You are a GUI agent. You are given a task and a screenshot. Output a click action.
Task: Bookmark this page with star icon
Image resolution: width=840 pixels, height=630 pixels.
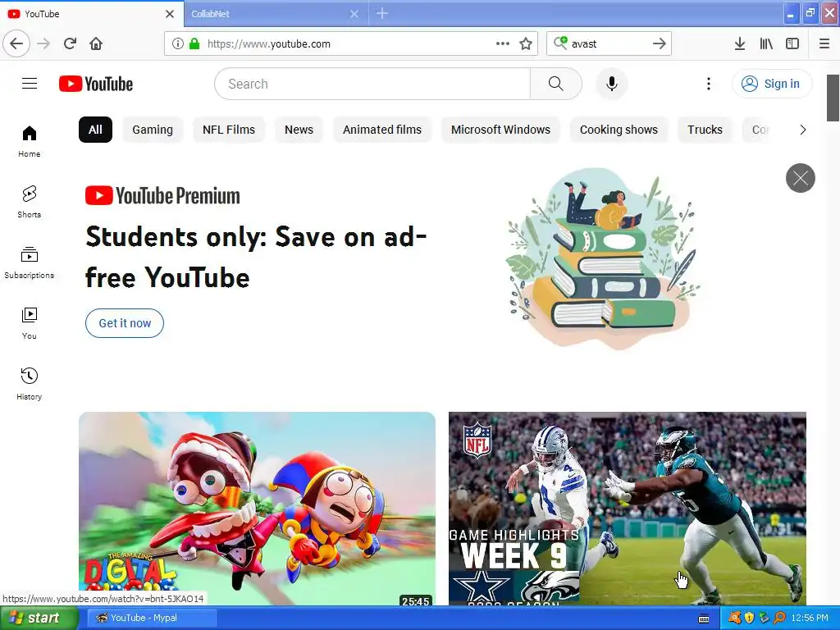point(526,43)
